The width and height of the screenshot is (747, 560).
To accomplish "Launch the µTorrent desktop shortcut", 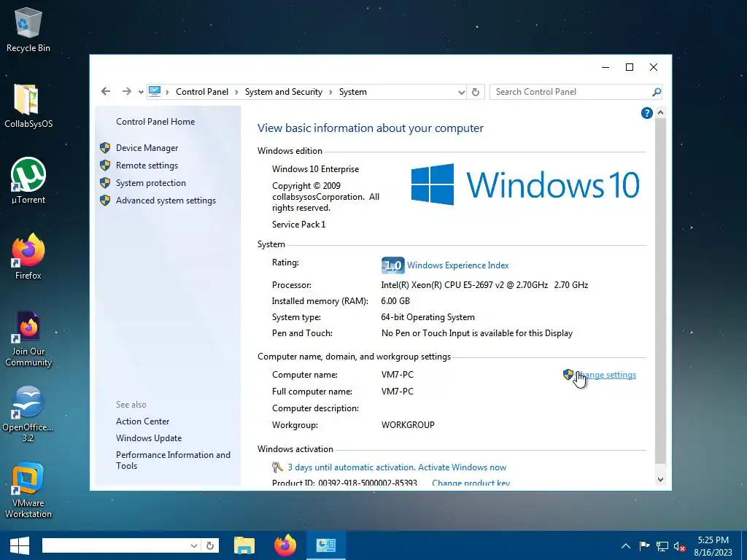I will point(28,181).
